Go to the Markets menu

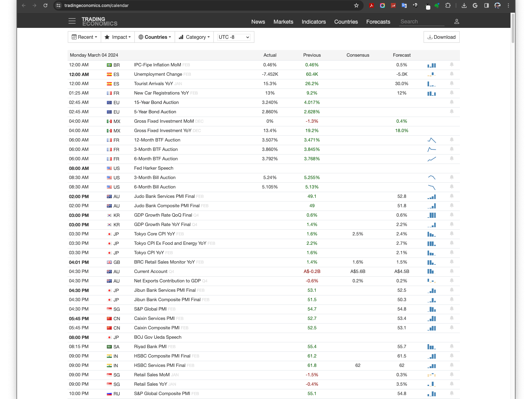[x=283, y=22]
